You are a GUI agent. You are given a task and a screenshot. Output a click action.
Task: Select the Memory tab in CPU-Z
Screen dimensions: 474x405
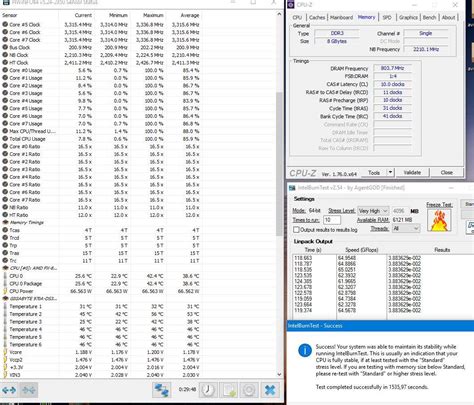pyautogui.click(x=366, y=17)
